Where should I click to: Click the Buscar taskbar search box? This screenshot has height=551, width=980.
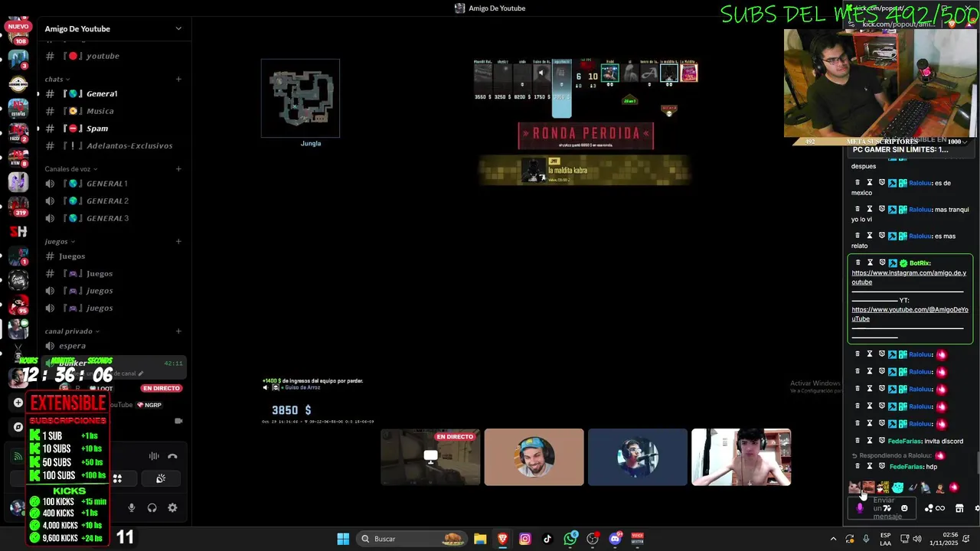point(413,539)
